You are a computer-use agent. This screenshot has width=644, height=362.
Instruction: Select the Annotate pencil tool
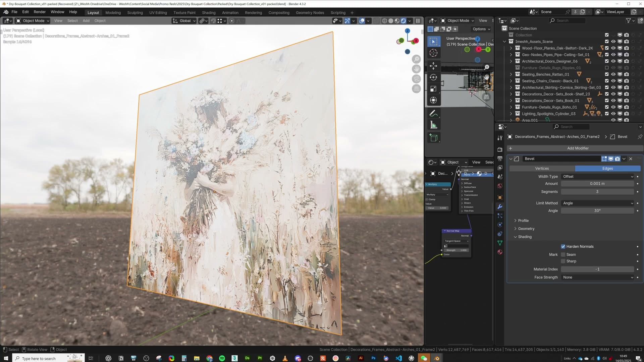(433, 113)
